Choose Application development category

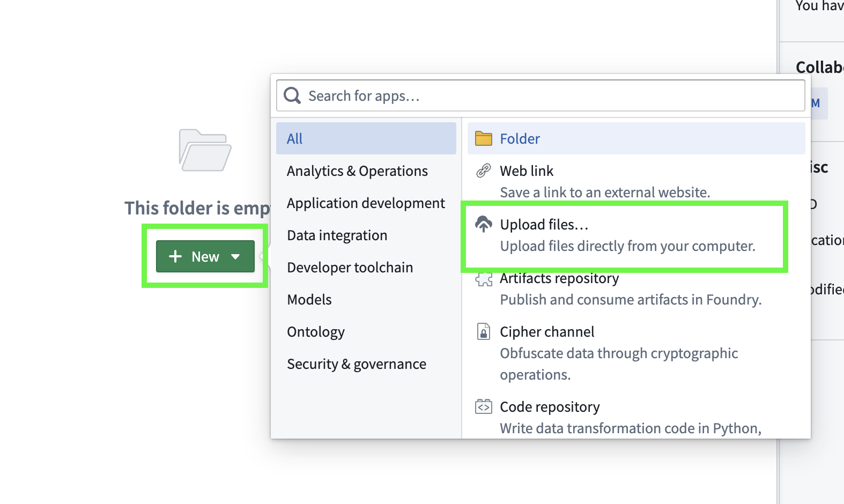click(x=366, y=203)
